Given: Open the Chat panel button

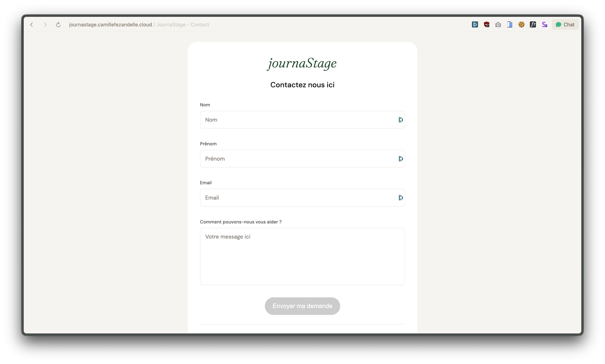Looking at the screenshot, I should (x=565, y=24).
